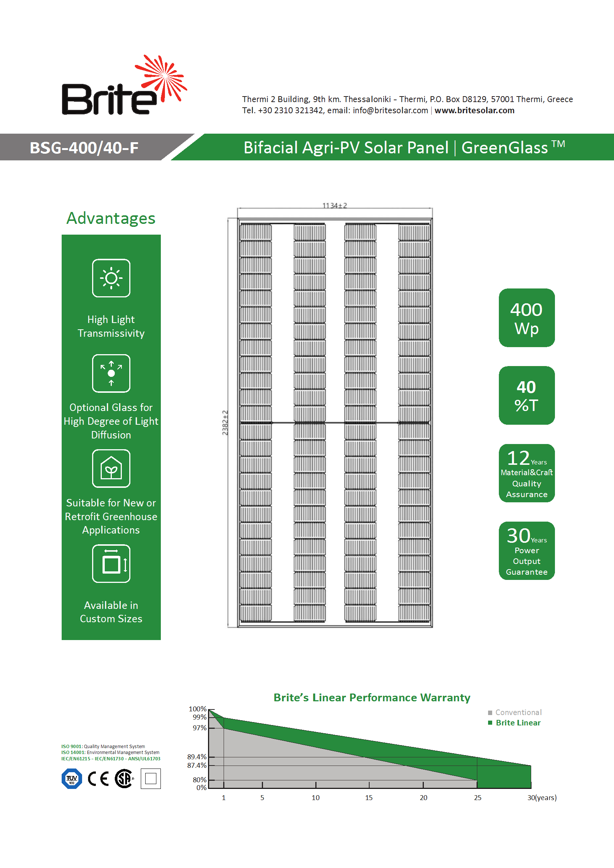The height and width of the screenshot is (868, 614).
Task: Click the 89.4% axis label
Action: 197,757
